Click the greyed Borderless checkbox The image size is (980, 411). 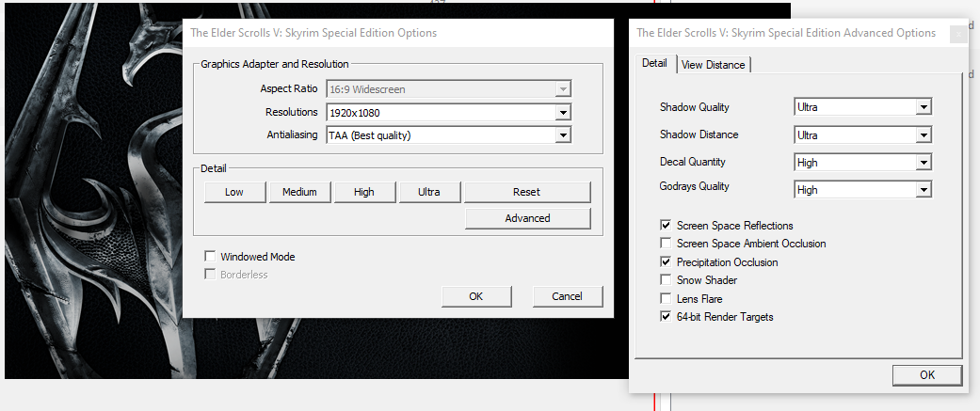[210, 275]
